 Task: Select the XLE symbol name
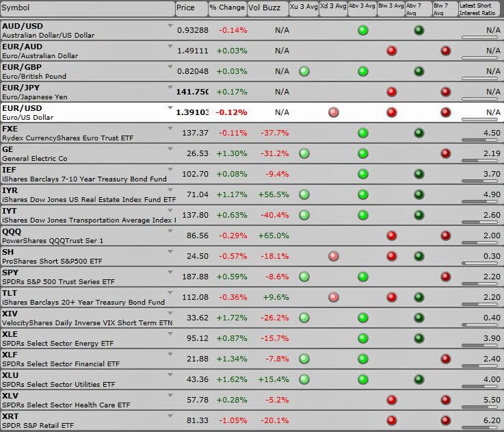point(10,334)
